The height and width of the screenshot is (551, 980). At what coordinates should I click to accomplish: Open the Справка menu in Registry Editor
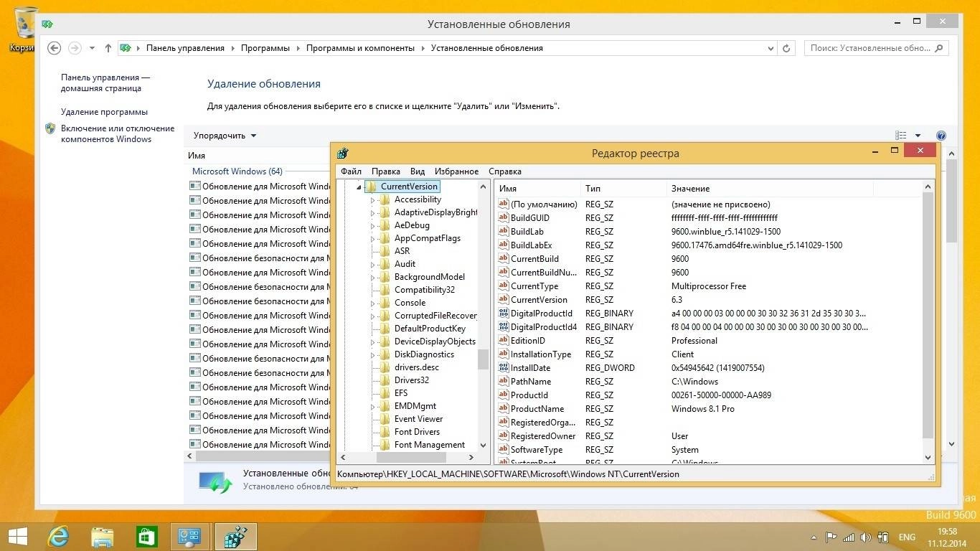coord(505,171)
